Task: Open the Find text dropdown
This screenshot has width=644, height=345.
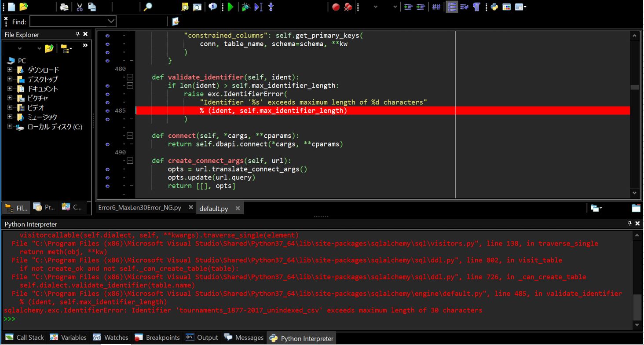Action: tap(111, 21)
